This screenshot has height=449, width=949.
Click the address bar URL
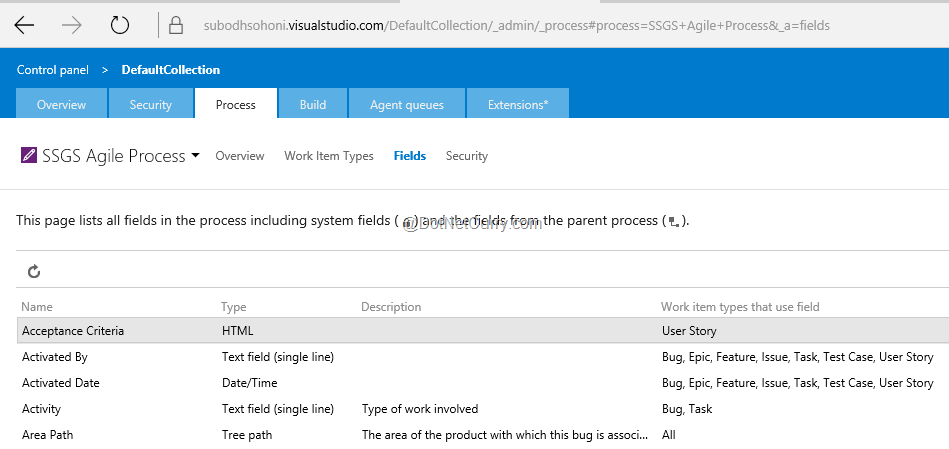pos(516,26)
